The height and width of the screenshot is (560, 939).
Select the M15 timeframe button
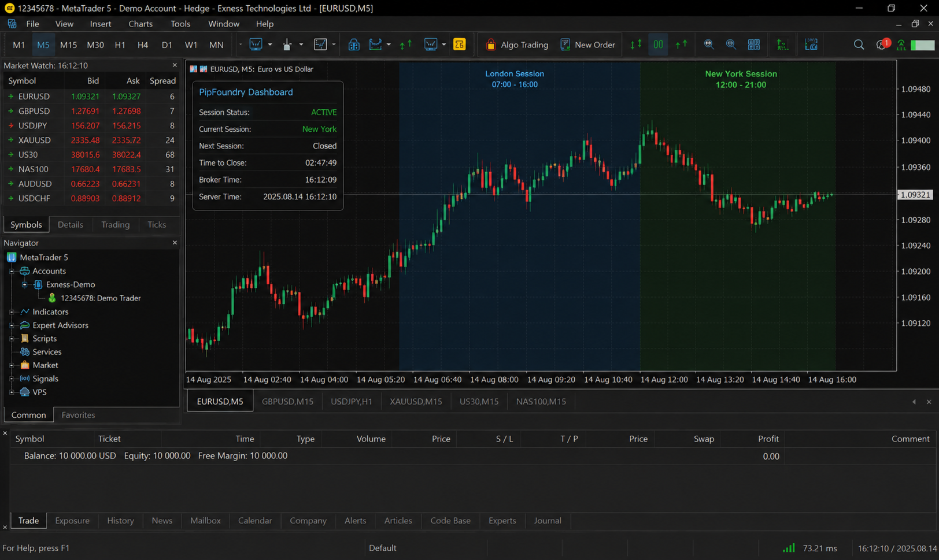pyautogui.click(x=68, y=44)
